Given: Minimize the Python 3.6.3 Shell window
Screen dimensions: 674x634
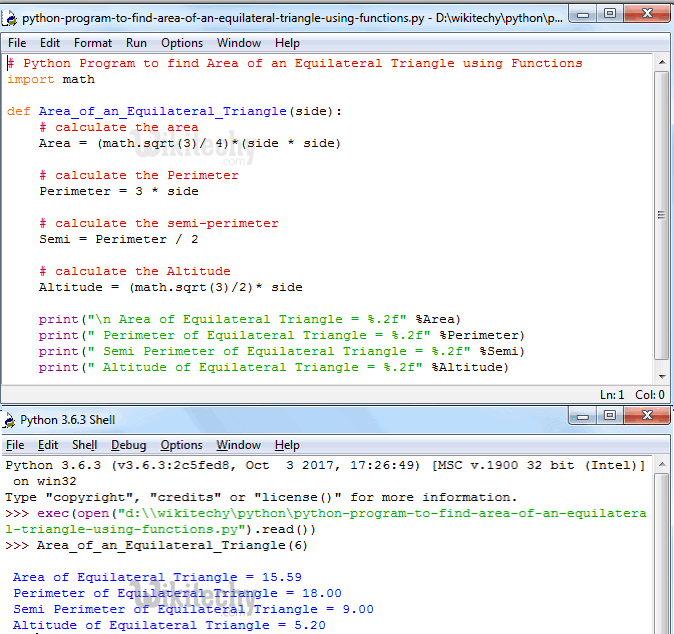Looking at the screenshot, I should point(582,416).
